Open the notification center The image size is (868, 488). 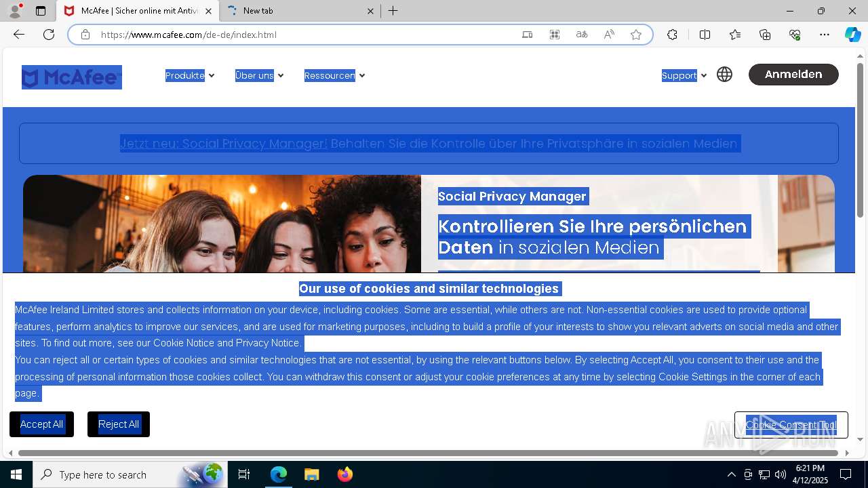(846, 474)
